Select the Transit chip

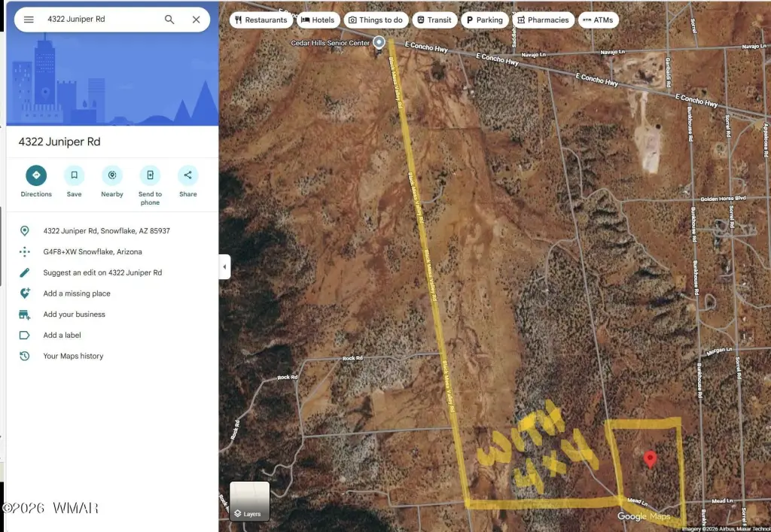pos(434,20)
